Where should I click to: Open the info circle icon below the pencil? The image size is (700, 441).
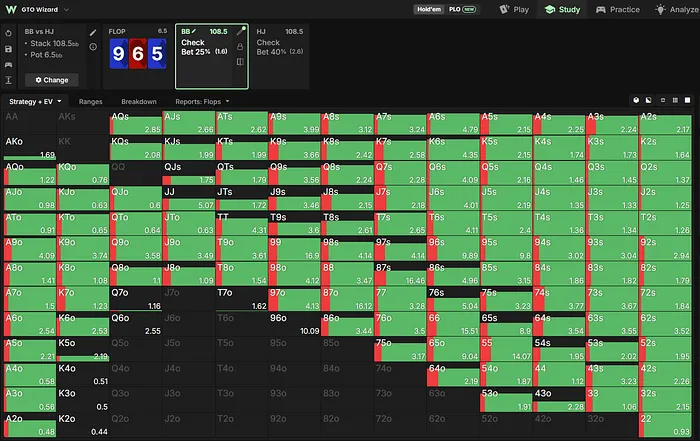tap(93, 46)
